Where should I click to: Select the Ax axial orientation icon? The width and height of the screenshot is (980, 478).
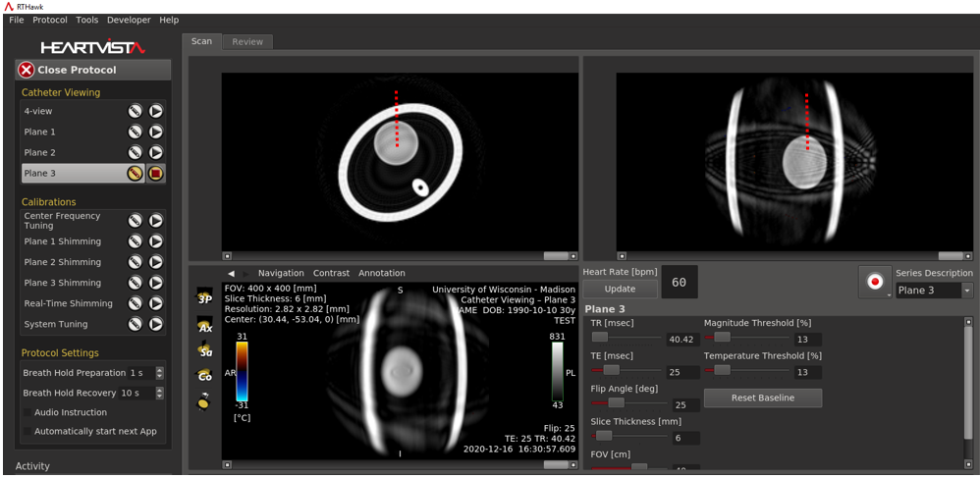[x=204, y=325]
